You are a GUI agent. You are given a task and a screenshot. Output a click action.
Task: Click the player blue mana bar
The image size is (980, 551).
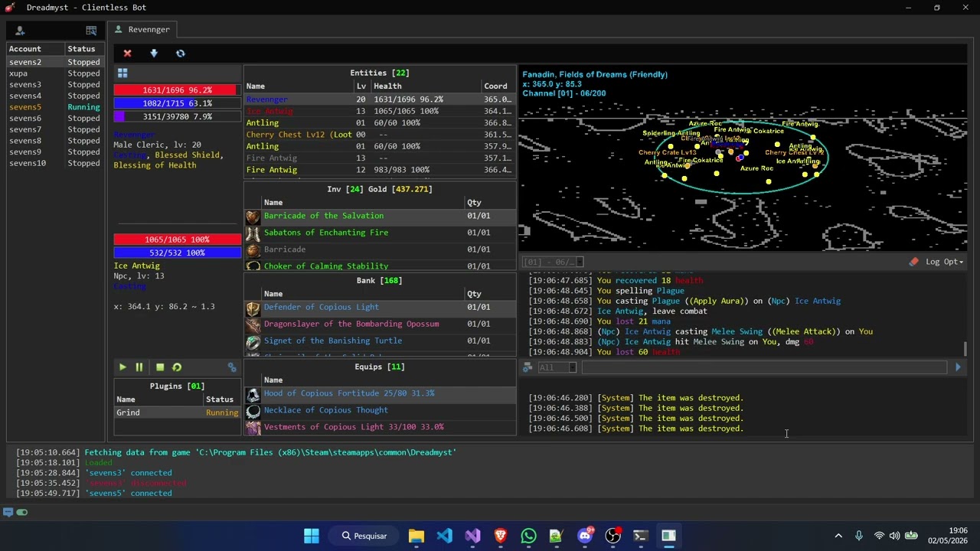177,103
